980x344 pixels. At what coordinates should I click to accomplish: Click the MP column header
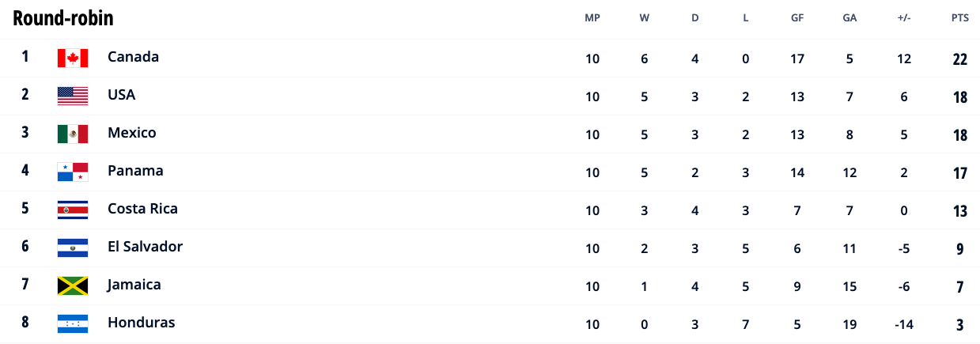coord(592,18)
